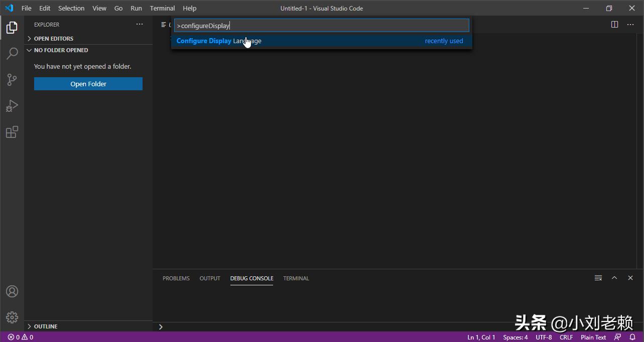Click inside the command palette input
The image size is (644, 342).
coord(321,25)
